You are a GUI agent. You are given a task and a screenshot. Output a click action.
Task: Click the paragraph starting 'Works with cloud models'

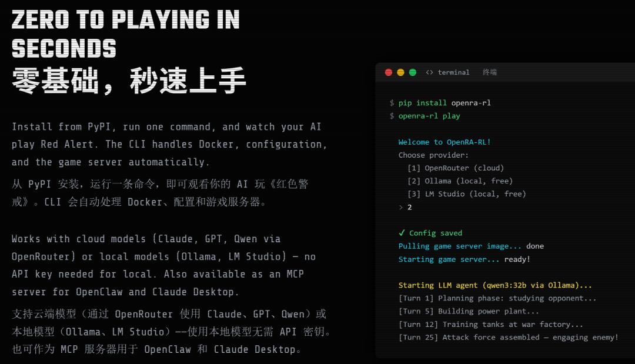click(163, 265)
